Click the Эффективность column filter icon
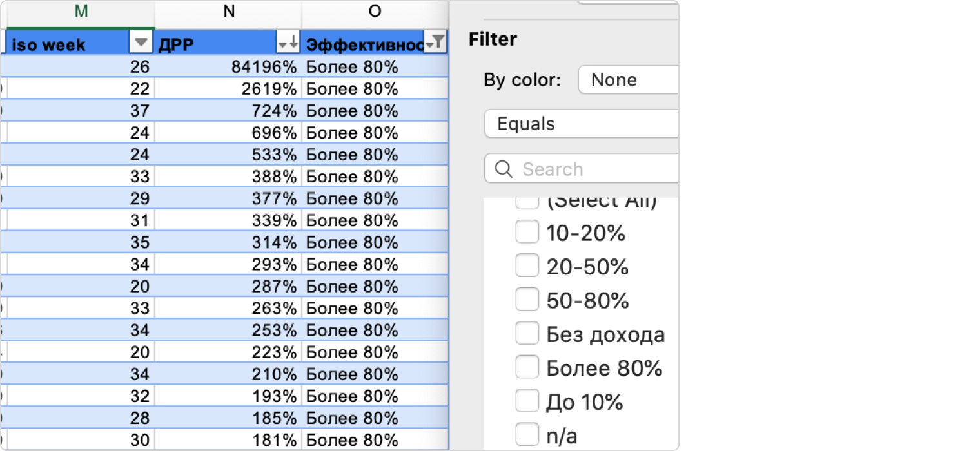 (x=435, y=44)
